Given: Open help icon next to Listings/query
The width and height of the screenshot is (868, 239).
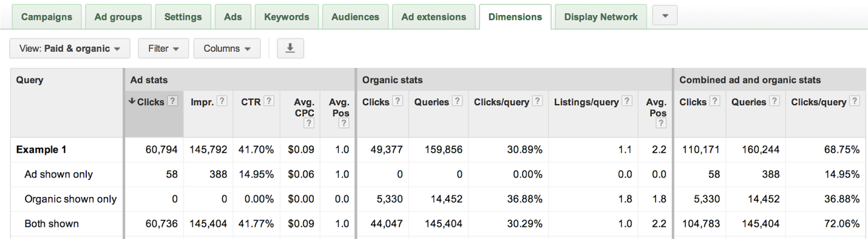Looking at the screenshot, I should 627,102.
